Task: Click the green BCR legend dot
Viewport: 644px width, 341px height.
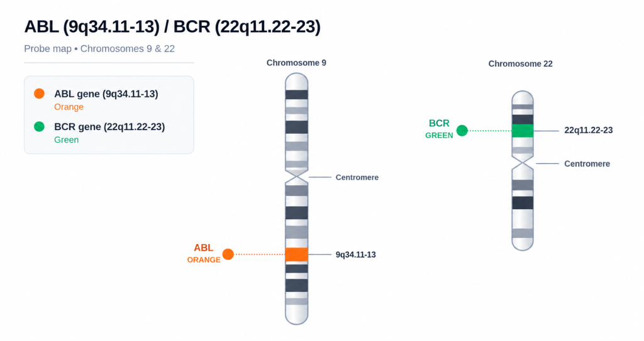Action: [39, 126]
